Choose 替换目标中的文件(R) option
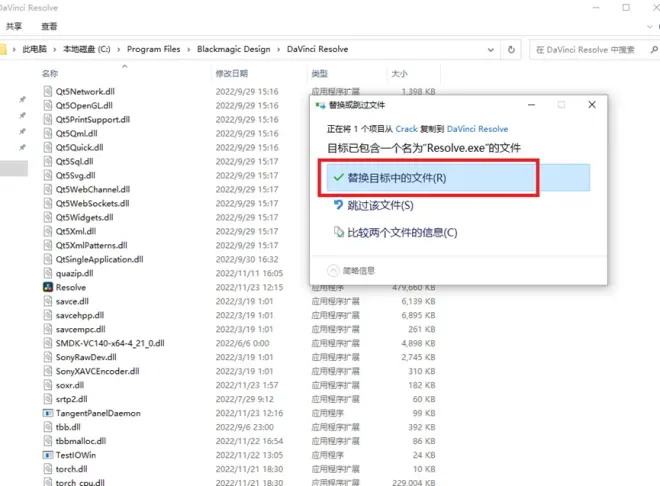Image resolution: width=660 pixels, height=486 pixels. tap(458, 178)
